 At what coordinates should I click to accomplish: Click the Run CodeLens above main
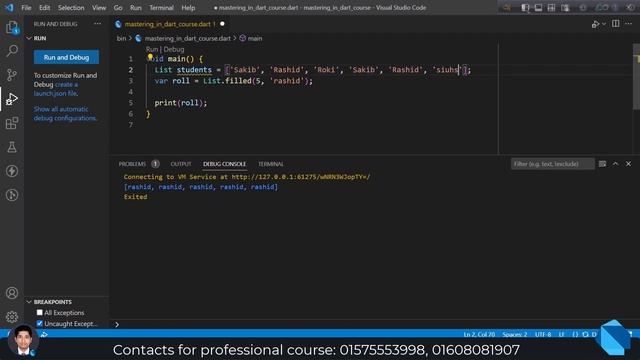152,49
